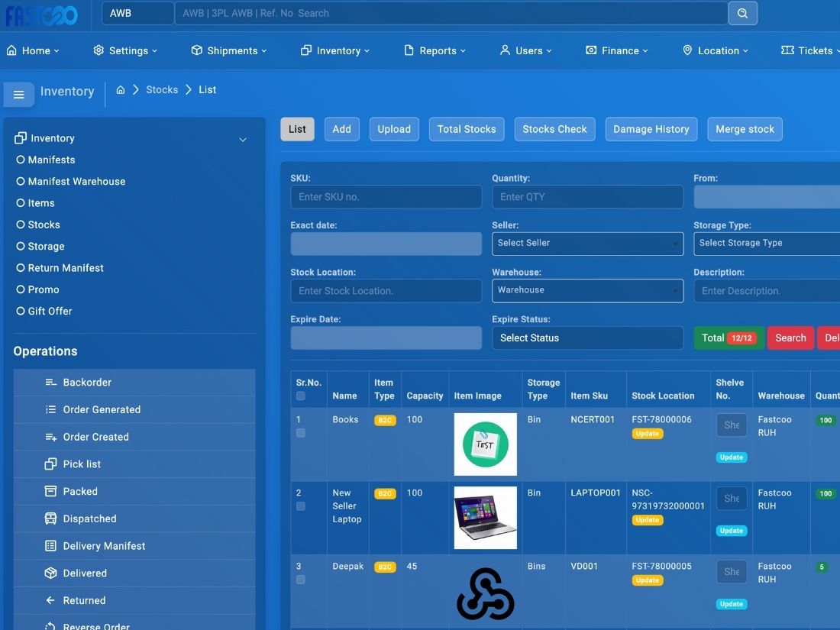Tick the checkbox for the Books row
Screen dimensions: 840x630
[x=301, y=433]
